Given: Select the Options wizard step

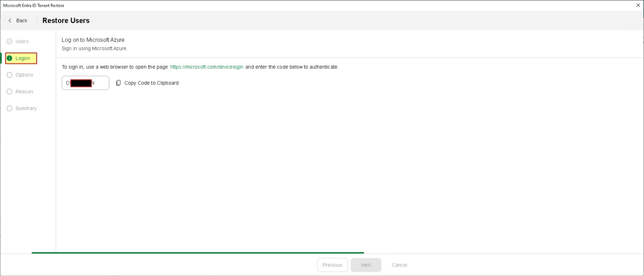Looking at the screenshot, I should pos(20,75).
